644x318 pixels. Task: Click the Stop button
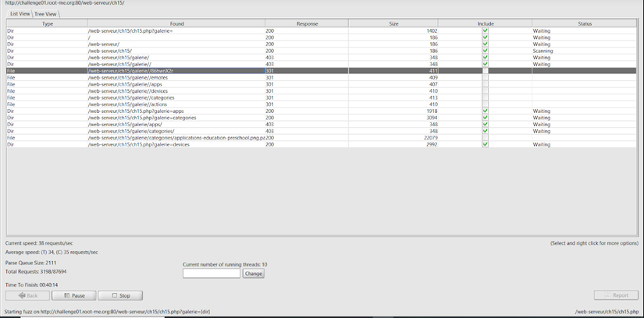[x=120, y=295]
